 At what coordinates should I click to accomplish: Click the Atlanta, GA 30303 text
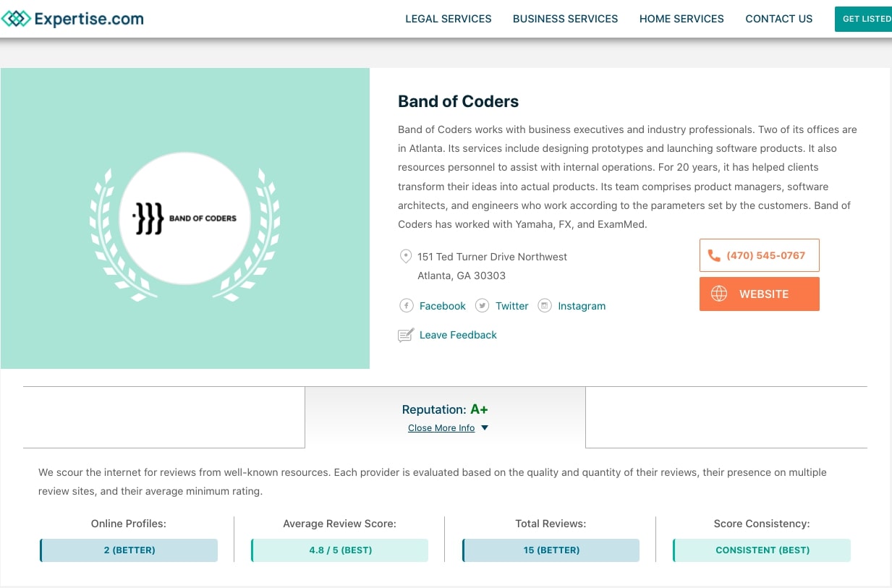pyautogui.click(x=462, y=276)
